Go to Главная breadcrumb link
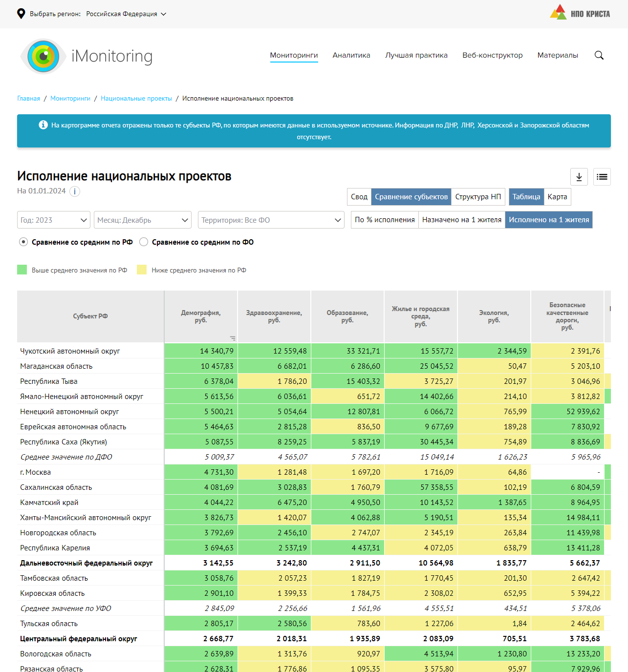The height and width of the screenshot is (672, 628). [x=29, y=99]
